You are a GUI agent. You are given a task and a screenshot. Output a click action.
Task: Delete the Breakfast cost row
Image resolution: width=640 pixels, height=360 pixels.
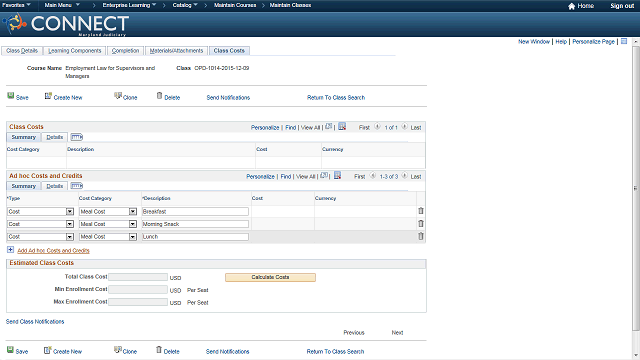(421, 211)
